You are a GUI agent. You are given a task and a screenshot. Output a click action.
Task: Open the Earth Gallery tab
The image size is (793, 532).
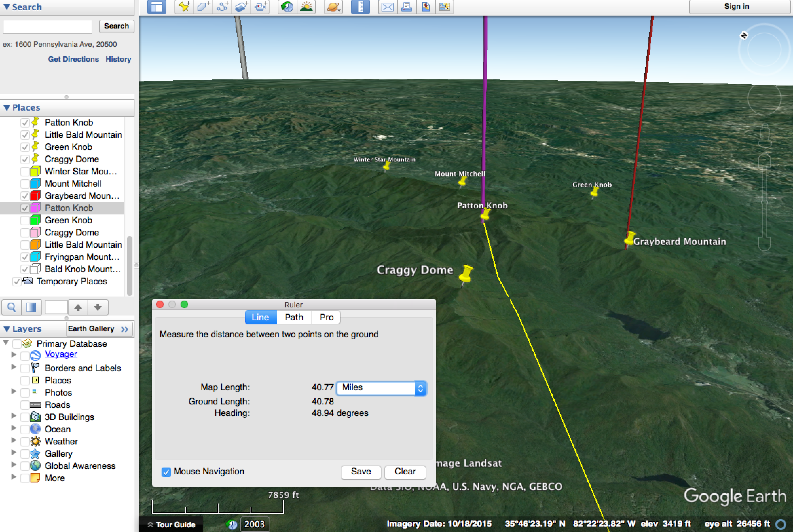tap(98, 329)
